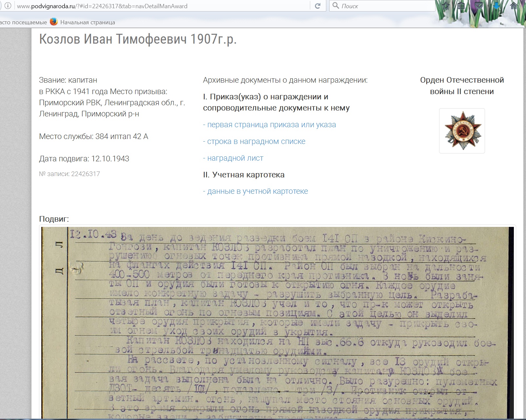This screenshot has width=526, height=420.
Task: Click the Firefox icon in bookmarks bar
Action: point(54,22)
